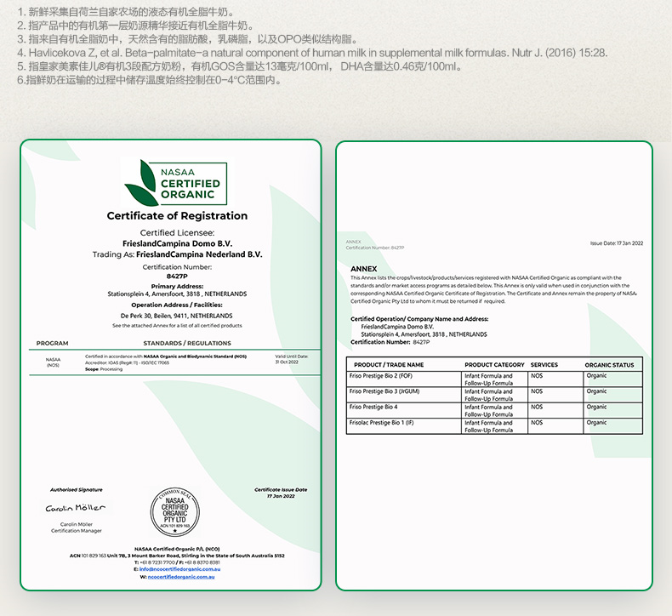Click the 'PROGRAM' column header
Screen dimensions: 672x616
[x=52, y=344]
